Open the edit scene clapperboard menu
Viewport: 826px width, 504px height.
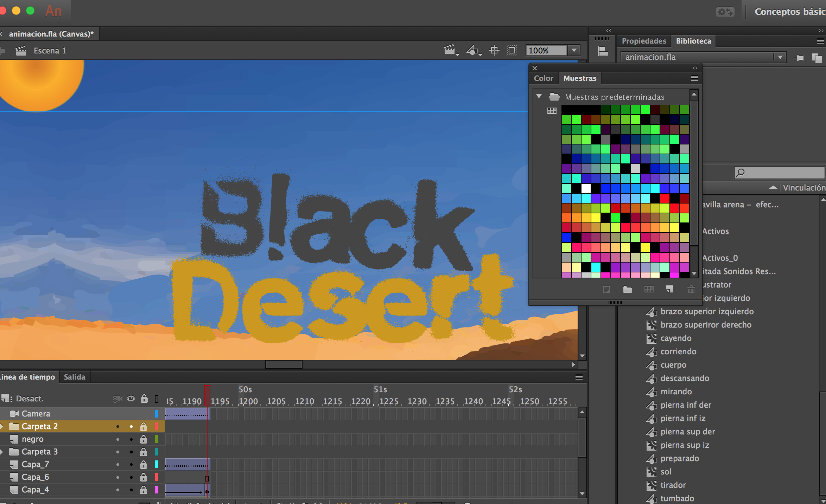(451, 51)
